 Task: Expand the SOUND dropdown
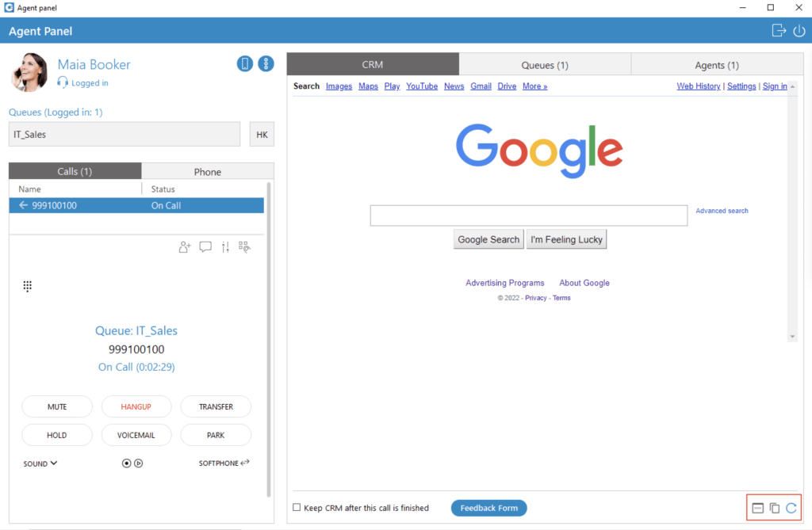coord(40,463)
